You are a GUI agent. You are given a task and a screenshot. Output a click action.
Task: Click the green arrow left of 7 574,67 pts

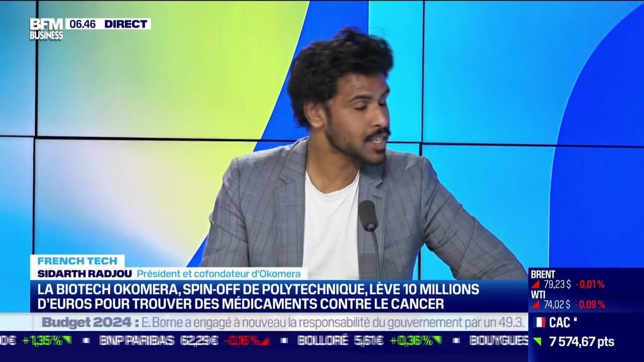537,342
